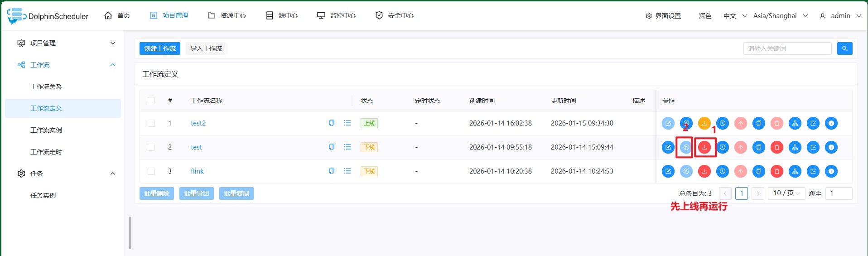The image size is (868, 256).
Task: Click the edit icon for flink workflow
Action: coord(668,171)
